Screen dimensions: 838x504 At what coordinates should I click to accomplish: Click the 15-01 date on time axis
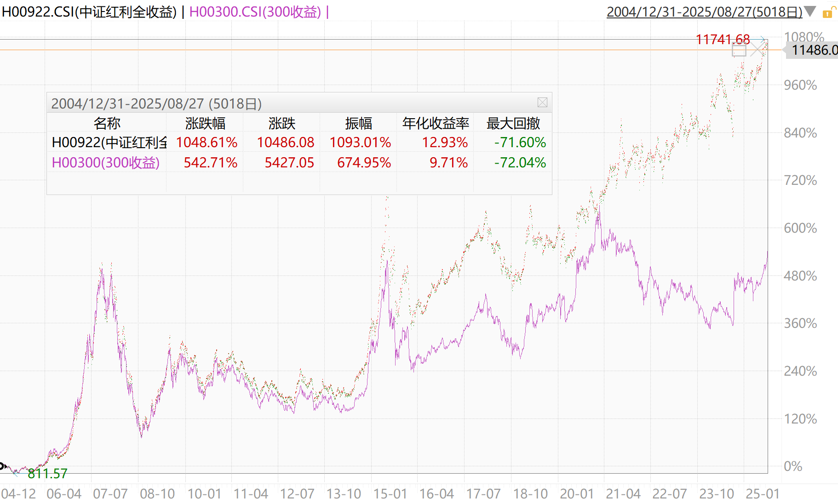coord(390,494)
